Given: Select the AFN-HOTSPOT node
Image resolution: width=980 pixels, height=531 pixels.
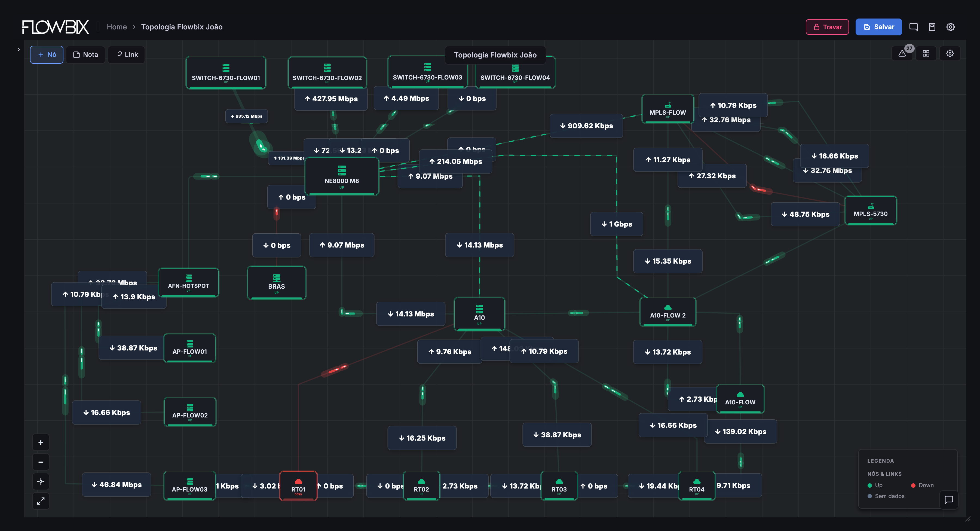Looking at the screenshot, I should pos(188,282).
